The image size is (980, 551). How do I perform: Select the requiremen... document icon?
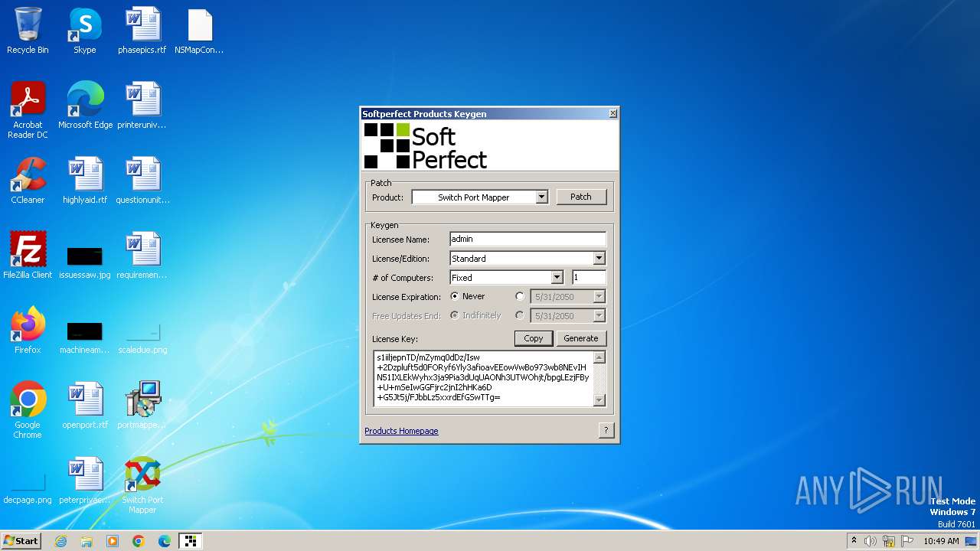point(142,256)
